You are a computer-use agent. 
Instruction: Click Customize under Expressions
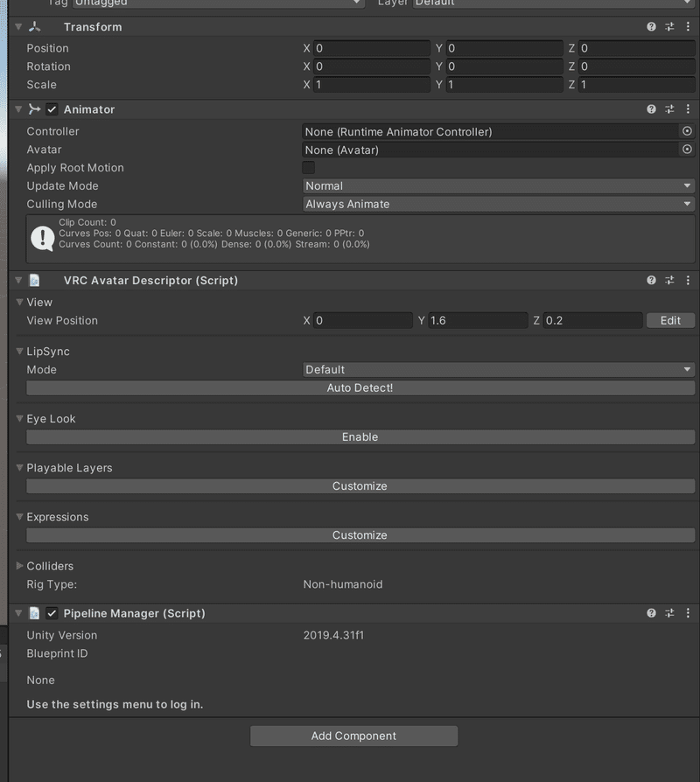click(x=360, y=535)
